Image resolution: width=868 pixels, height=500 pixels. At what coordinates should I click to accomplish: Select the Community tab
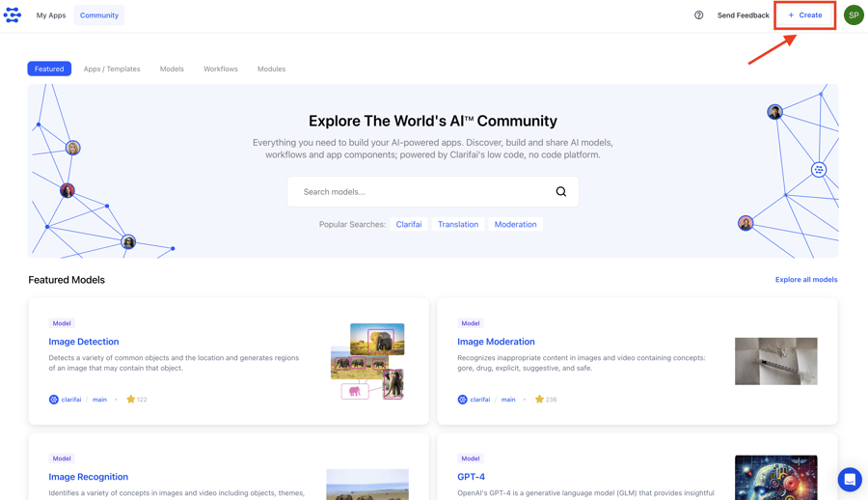point(99,15)
